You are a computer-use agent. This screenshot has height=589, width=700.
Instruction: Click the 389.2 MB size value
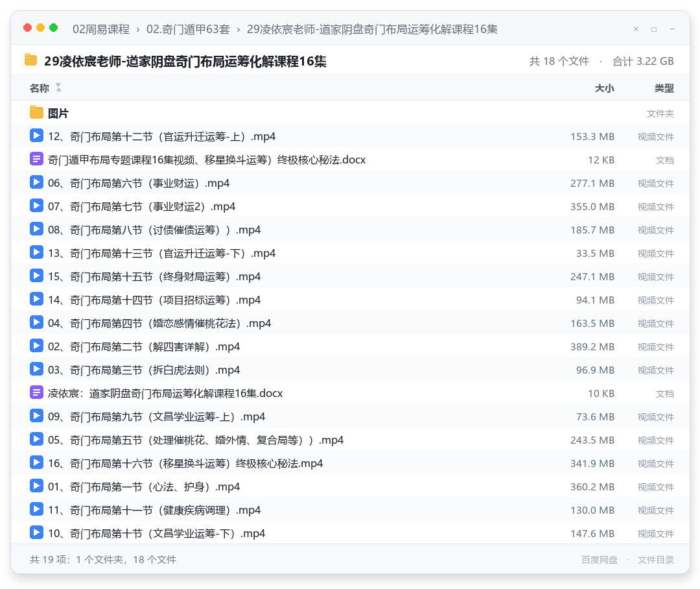click(x=592, y=347)
